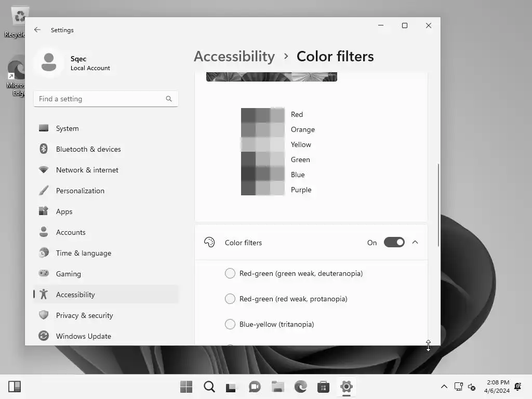This screenshot has height=399, width=532.
Task: Open Task View on the taskbar
Action: tap(231, 387)
